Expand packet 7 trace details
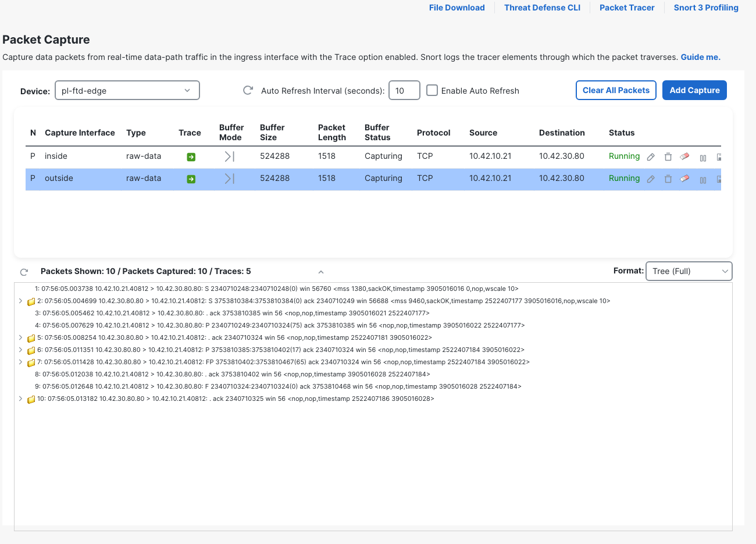 (20, 362)
